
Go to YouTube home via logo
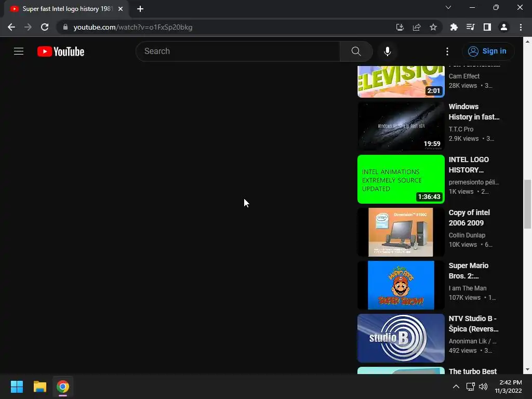pos(61,51)
